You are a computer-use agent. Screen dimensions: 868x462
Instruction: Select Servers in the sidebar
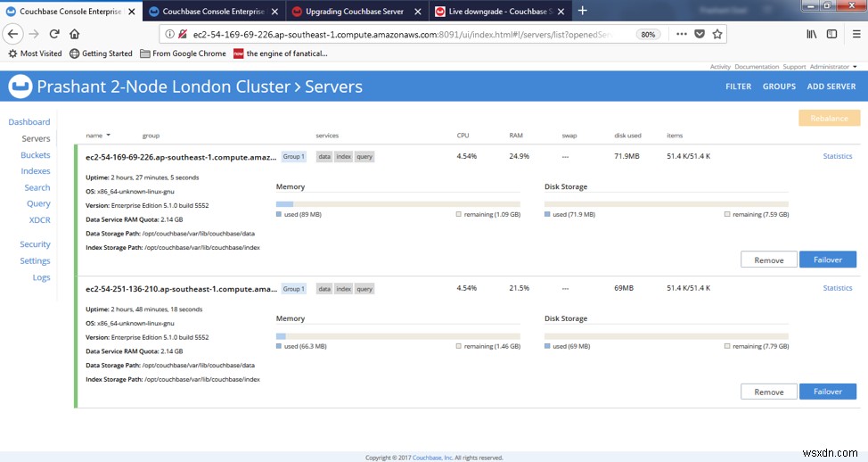(36, 138)
